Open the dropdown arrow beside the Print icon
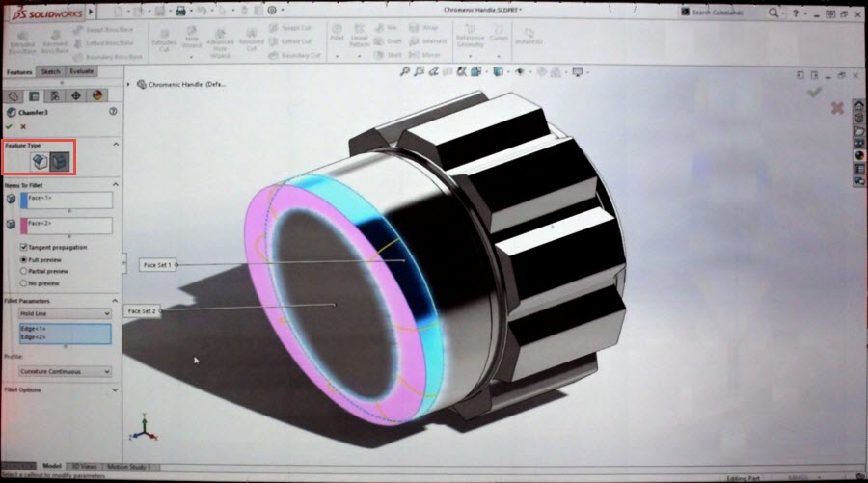The height and width of the screenshot is (483, 868). point(192,11)
